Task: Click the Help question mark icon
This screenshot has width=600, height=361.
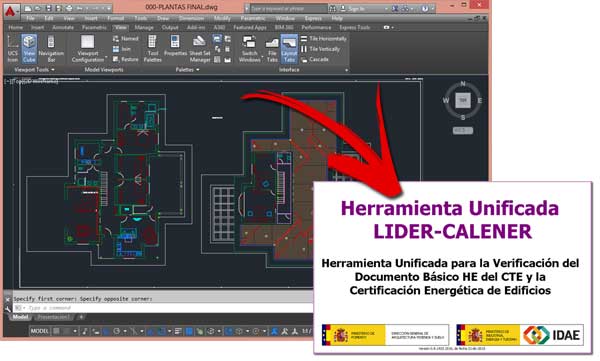Action: point(425,8)
